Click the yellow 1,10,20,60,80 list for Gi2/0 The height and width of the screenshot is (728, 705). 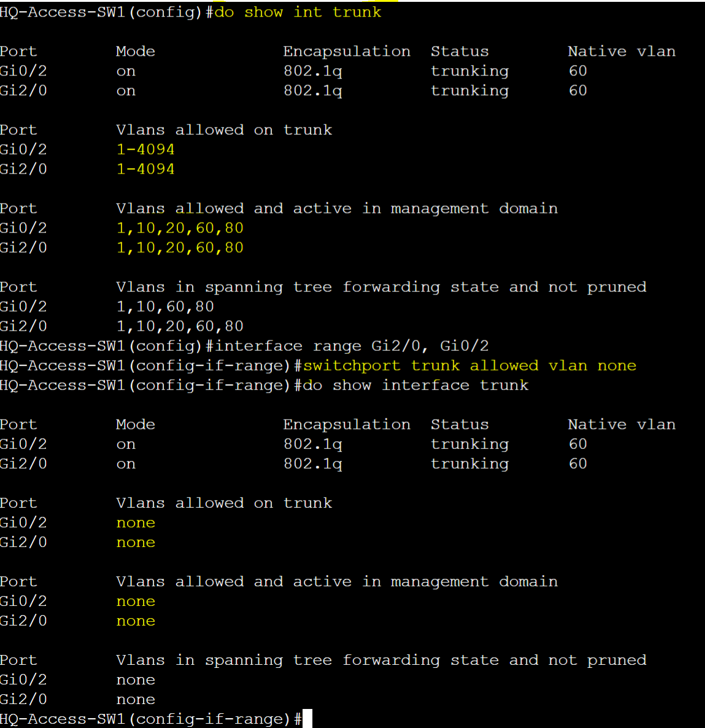180,247
